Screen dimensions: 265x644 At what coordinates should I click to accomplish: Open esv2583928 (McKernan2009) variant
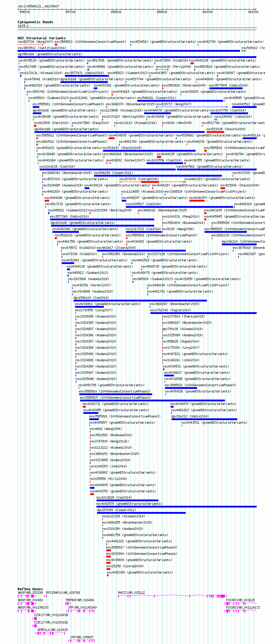184,85
